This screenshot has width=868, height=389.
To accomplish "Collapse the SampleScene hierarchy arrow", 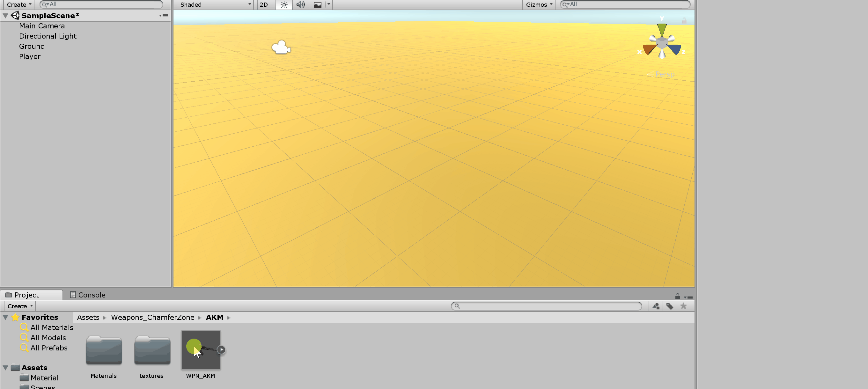I will click(5, 16).
